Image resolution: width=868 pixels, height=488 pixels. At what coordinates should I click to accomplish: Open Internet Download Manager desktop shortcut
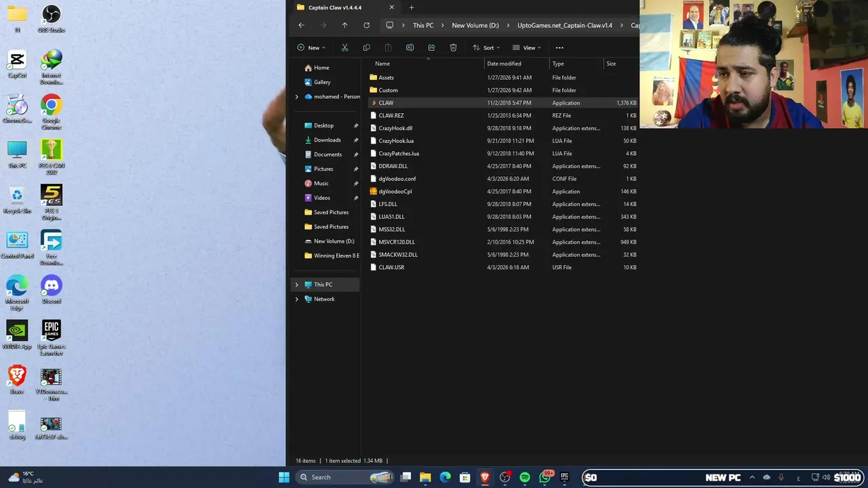pos(52,67)
